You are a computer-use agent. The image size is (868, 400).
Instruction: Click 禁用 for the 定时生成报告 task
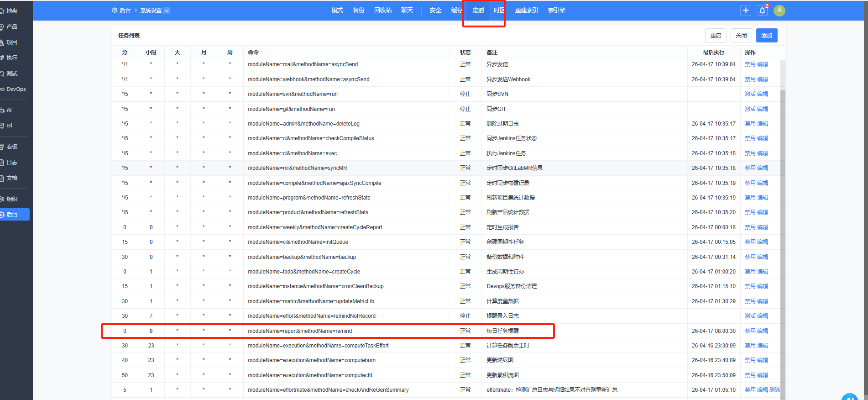750,227
